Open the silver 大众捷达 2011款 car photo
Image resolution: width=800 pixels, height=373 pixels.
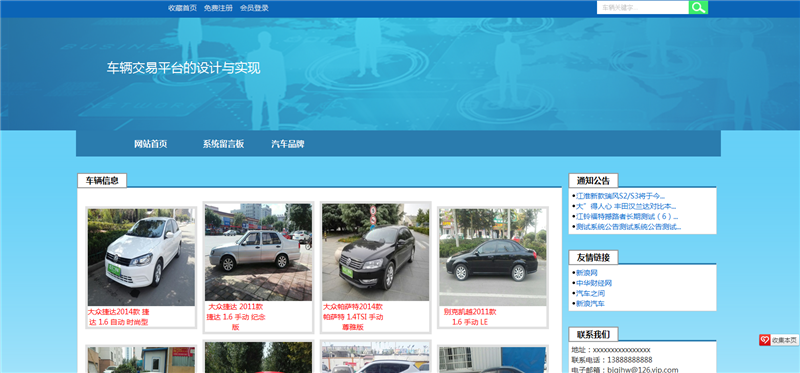click(x=258, y=252)
